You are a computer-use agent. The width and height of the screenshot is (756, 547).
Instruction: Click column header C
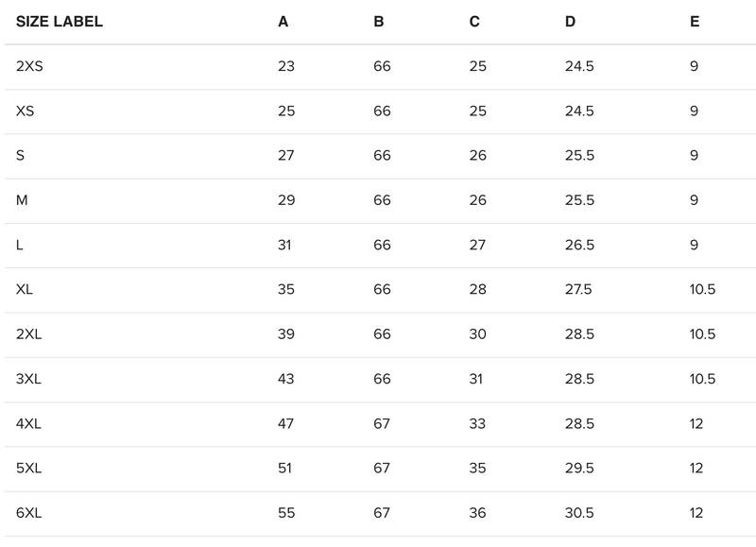click(x=474, y=22)
